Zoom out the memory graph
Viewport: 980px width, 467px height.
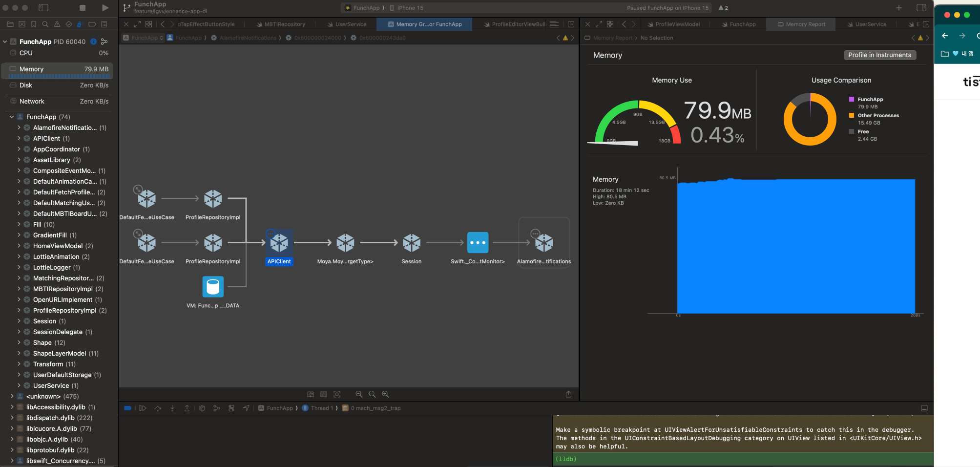[x=359, y=394]
